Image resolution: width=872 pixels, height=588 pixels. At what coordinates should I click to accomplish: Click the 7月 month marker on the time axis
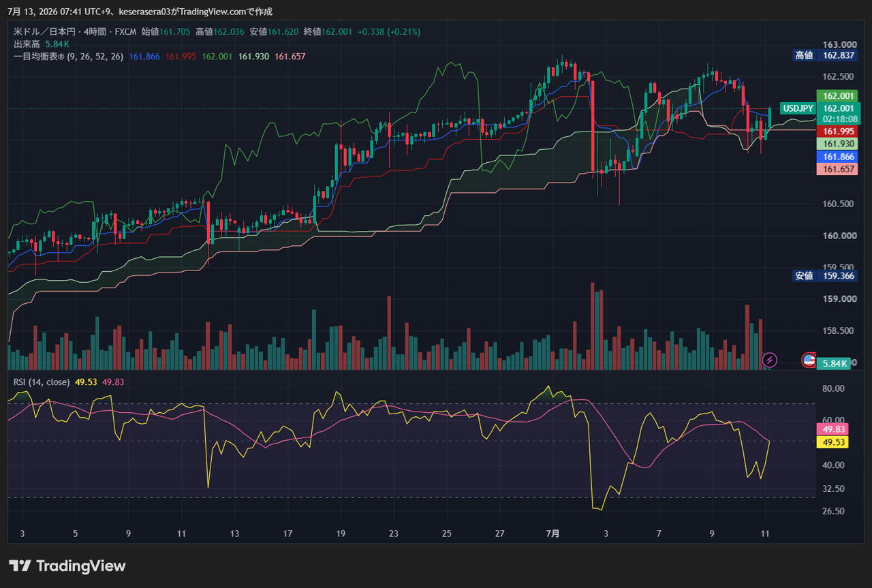[x=553, y=533]
